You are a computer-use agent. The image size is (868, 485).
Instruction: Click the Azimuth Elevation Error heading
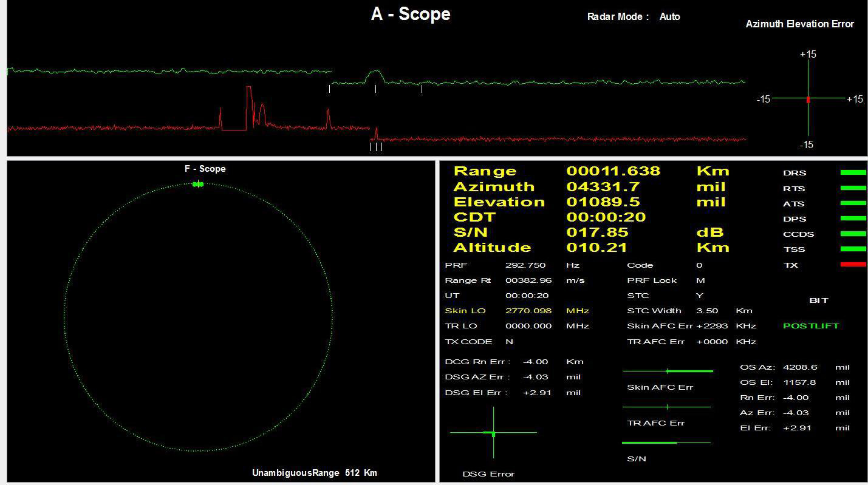[800, 24]
